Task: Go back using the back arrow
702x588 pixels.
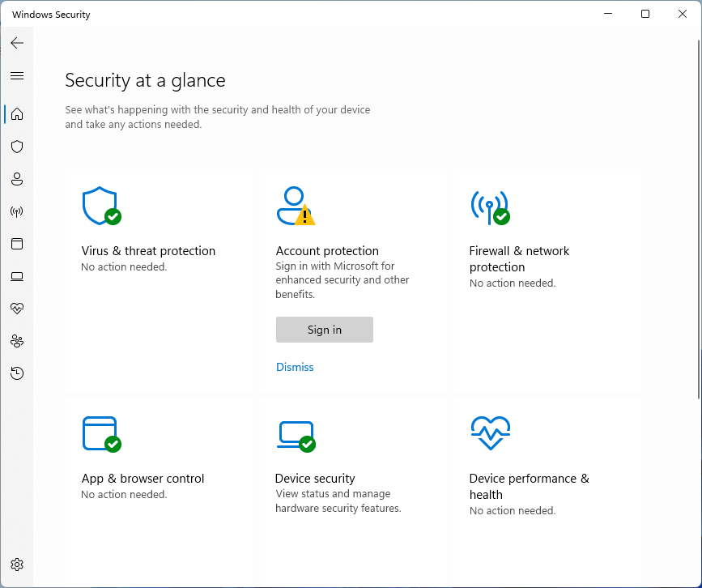Action: tap(17, 43)
